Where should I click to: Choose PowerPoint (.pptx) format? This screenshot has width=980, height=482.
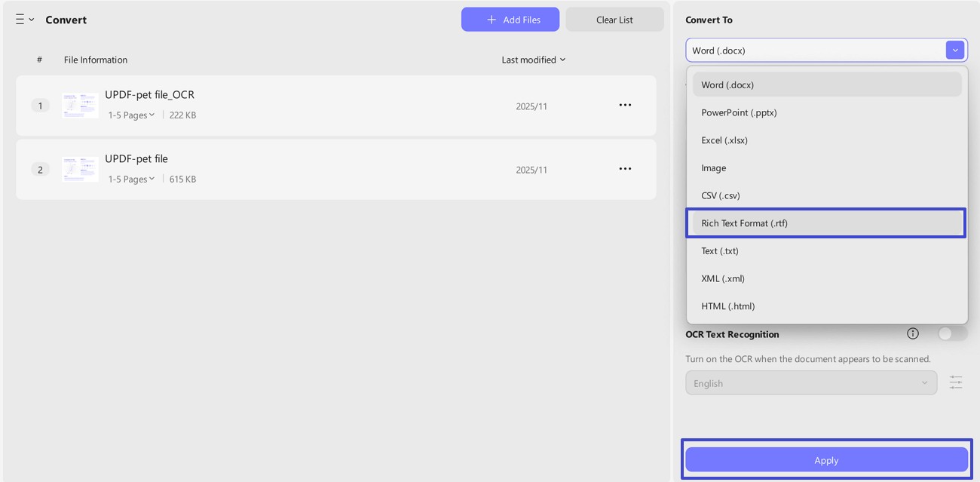click(x=827, y=112)
